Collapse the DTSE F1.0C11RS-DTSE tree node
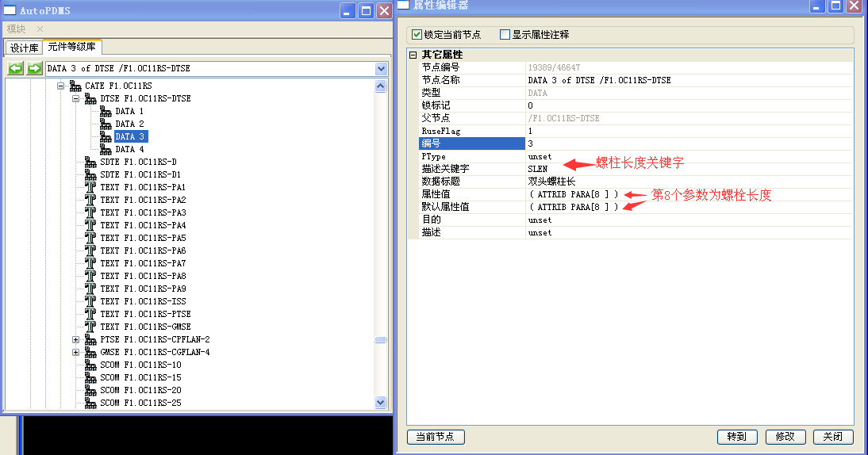 click(76, 98)
